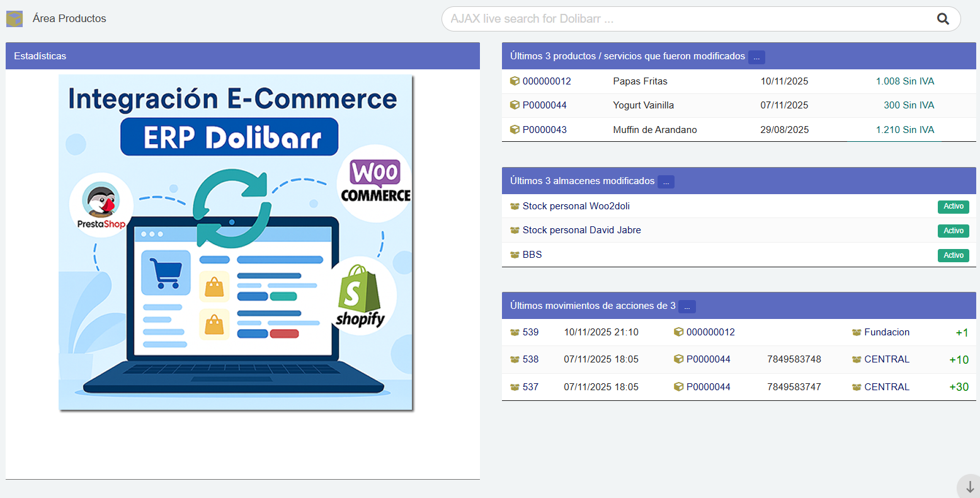980x498 pixels.
Task: Click the Dolibarr product cube icon beside 000000012
Action: coord(513,81)
